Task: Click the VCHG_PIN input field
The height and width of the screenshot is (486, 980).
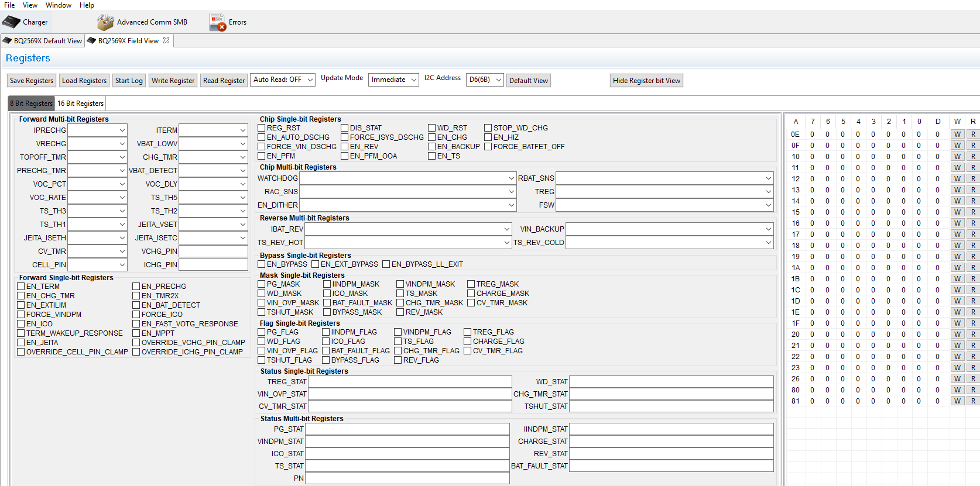Action: pyautogui.click(x=213, y=251)
